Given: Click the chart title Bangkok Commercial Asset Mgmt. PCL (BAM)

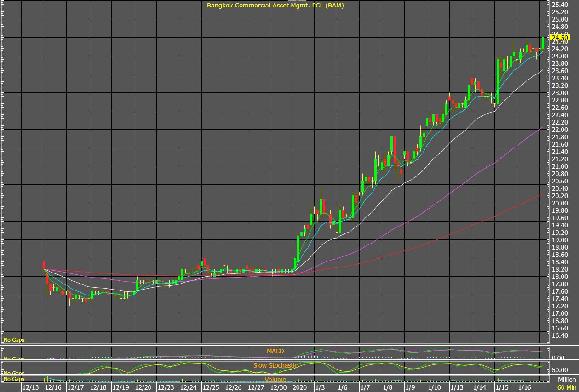Looking at the screenshot, I should pos(275,6).
